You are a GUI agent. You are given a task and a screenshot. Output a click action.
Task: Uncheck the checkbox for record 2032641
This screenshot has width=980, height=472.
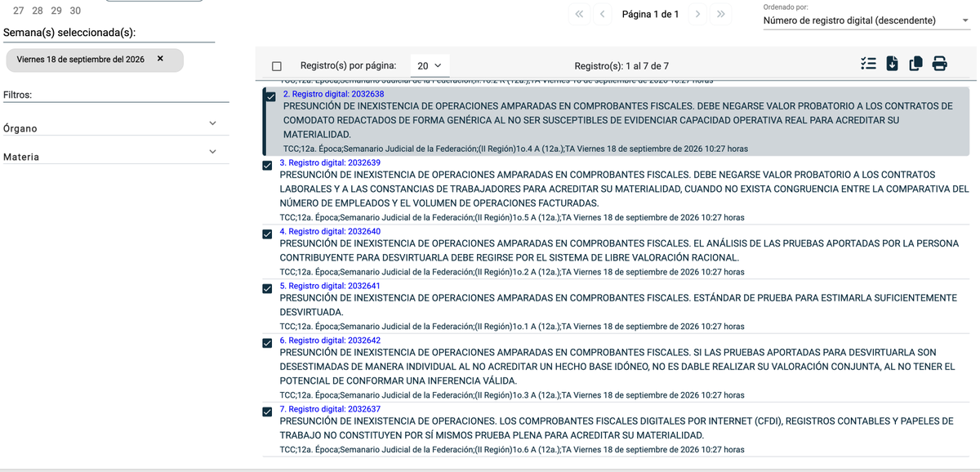pos(267,289)
